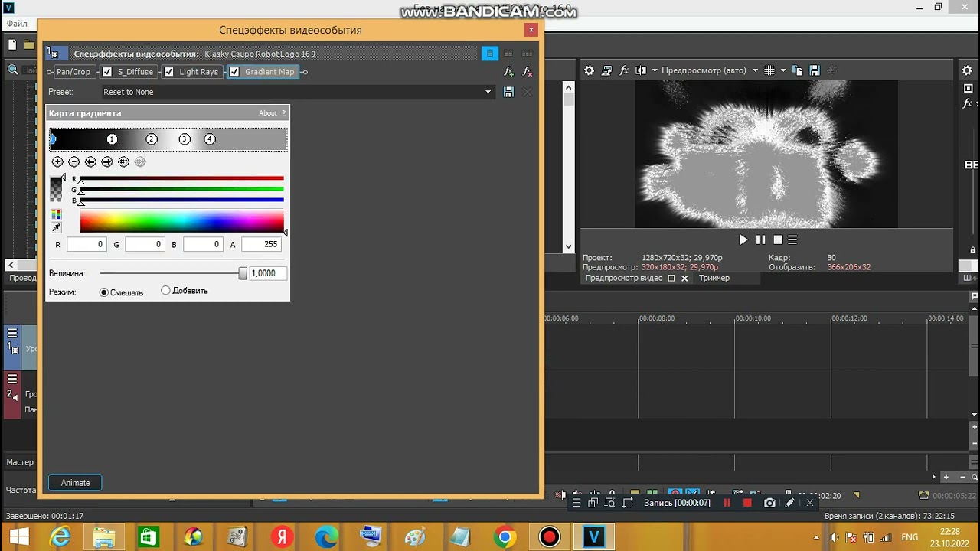Select the Pan/Crop chain item
This screenshot has height=551, width=980.
[73, 72]
